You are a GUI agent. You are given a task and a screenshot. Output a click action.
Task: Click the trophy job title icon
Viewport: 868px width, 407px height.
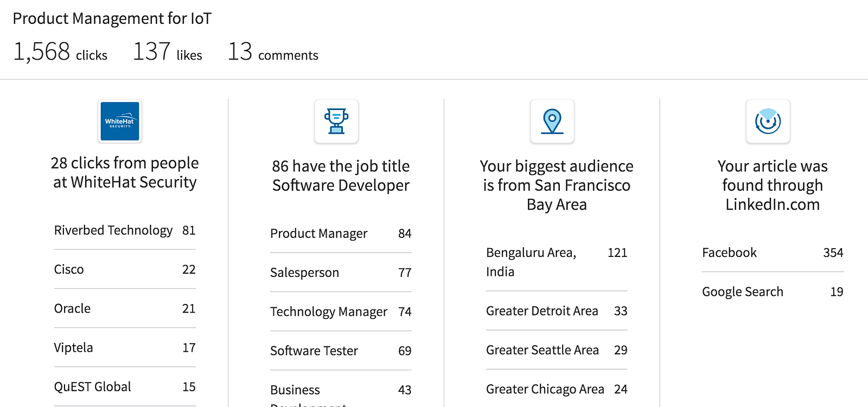click(336, 121)
